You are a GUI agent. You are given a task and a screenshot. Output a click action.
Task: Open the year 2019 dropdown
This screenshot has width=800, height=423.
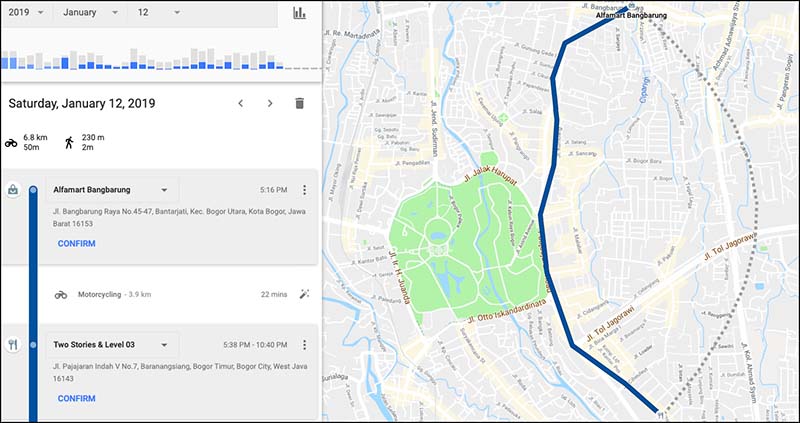click(26, 12)
